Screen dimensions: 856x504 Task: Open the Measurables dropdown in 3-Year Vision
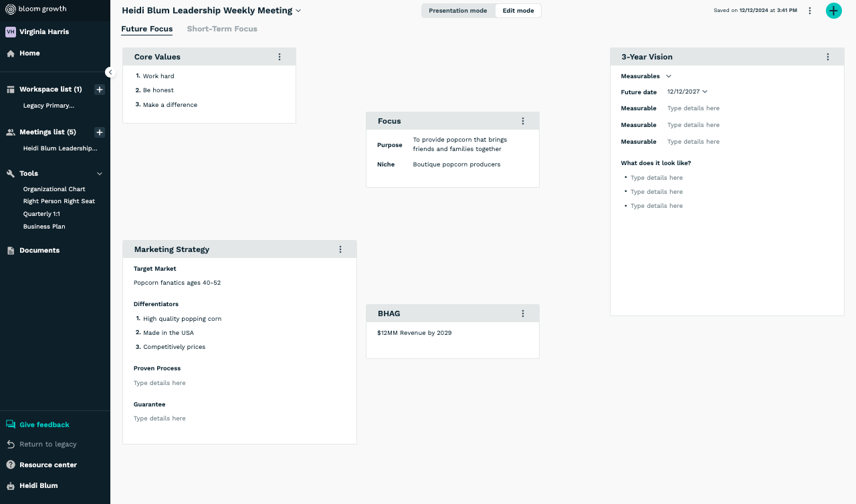(x=669, y=76)
